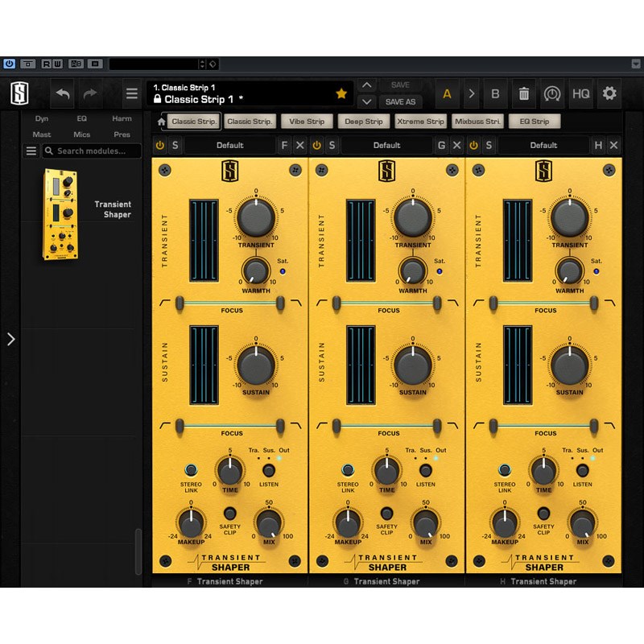Delete preset with the trash icon

coord(524,93)
